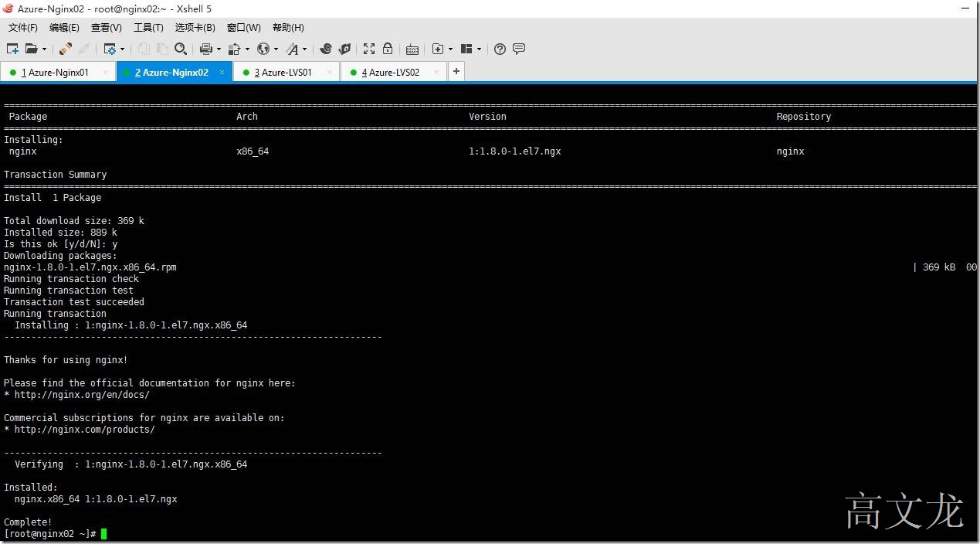Click the 'Is this ok [y/d/N]: y' line
Screen dimensions: 980x544
(61, 244)
